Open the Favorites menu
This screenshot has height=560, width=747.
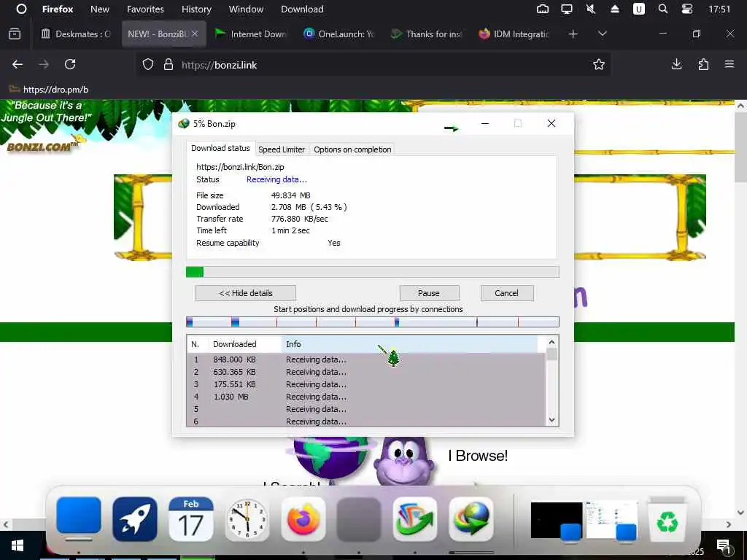(x=145, y=9)
